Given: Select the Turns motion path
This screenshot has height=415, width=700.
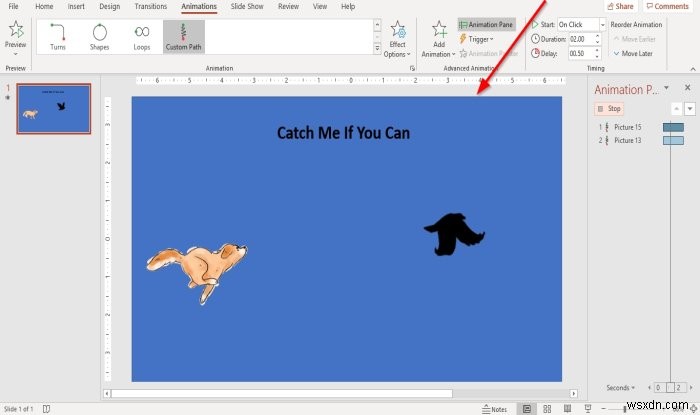Looking at the screenshot, I should point(58,37).
